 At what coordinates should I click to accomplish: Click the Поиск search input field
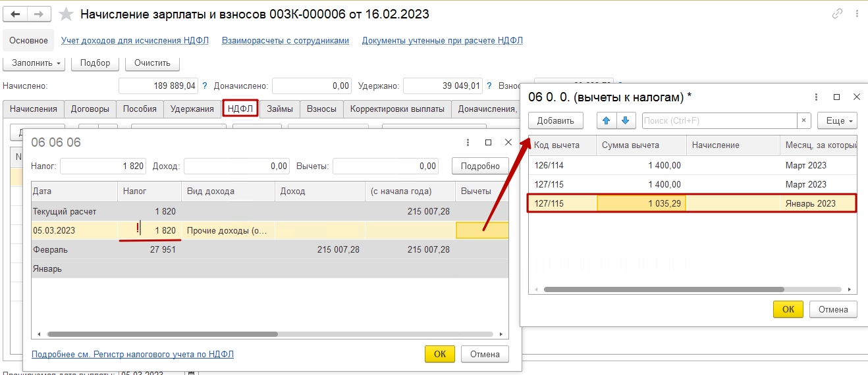coord(719,120)
